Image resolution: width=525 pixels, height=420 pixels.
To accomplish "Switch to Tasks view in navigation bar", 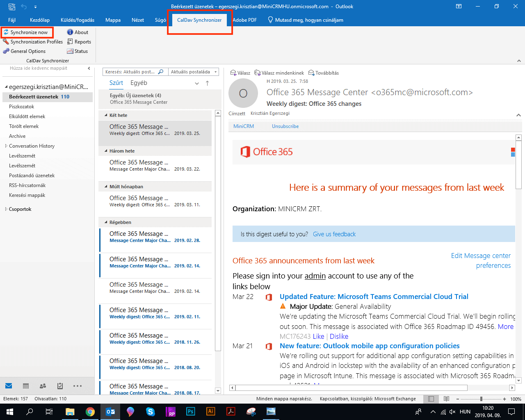I will (60, 386).
